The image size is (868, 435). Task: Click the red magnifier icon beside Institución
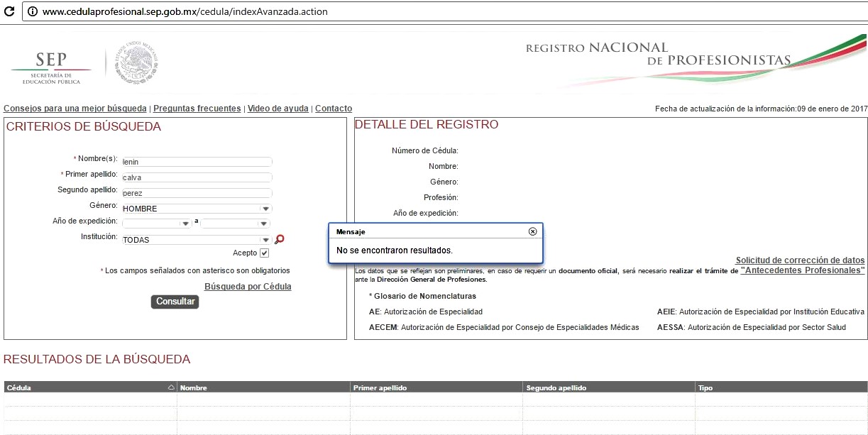tap(280, 240)
